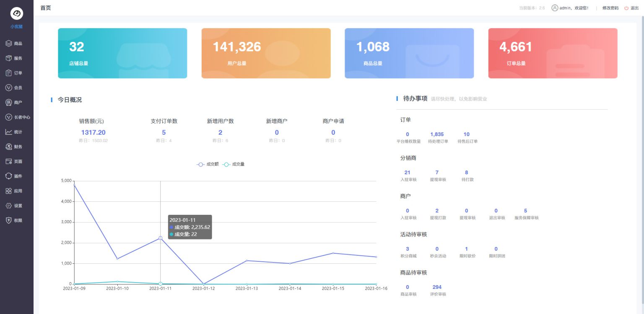
Task: Open the 商户 section
Action: [17, 102]
